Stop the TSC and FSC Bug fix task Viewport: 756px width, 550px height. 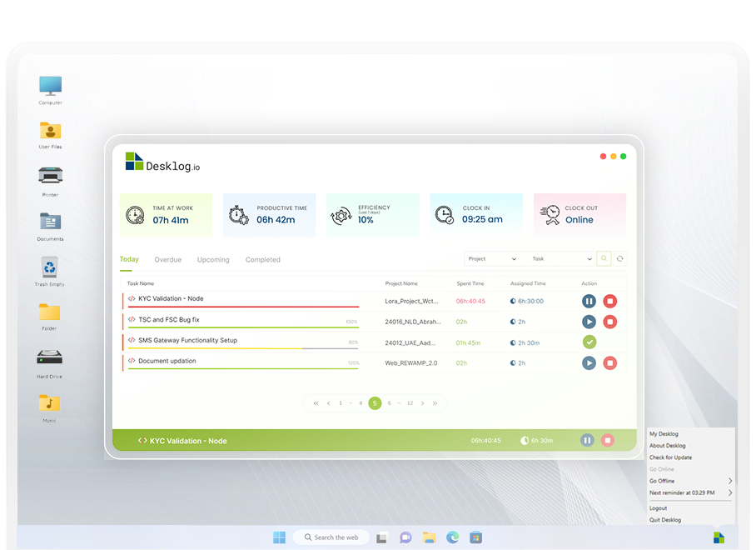click(x=609, y=322)
